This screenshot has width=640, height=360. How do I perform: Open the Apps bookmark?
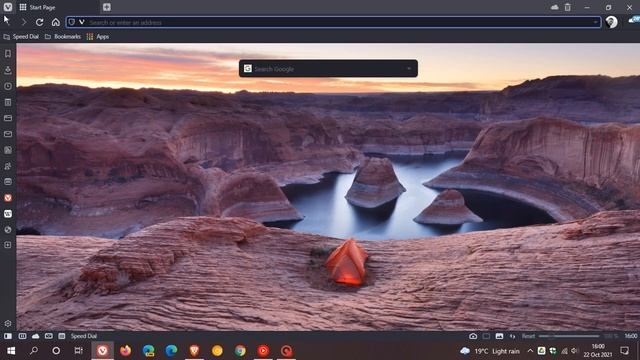tap(98, 37)
